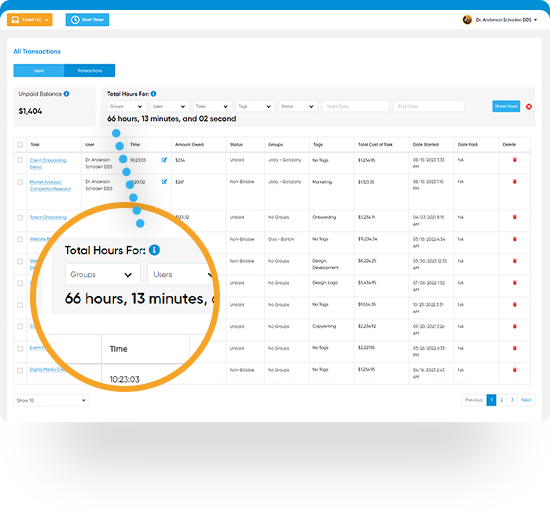Screen dimensions: 550x520
Task: Select the Transactions tab
Action: click(89, 71)
